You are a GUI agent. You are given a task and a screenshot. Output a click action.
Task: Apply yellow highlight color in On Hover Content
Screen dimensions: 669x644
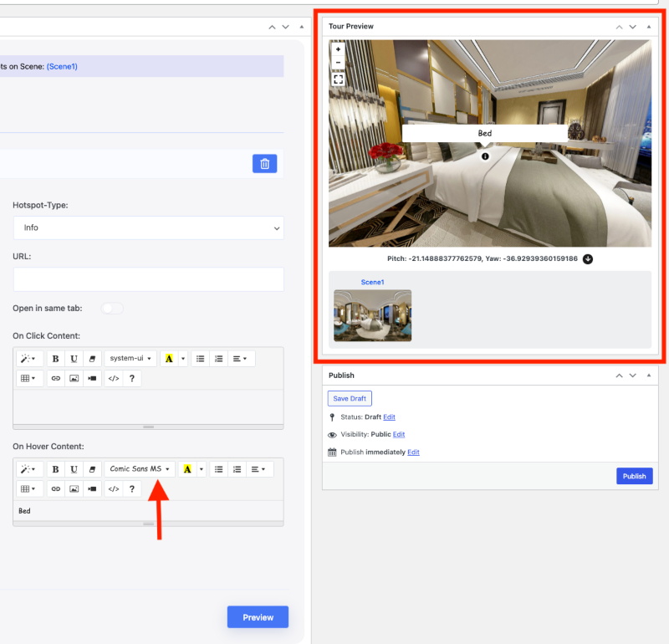click(x=187, y=469)
